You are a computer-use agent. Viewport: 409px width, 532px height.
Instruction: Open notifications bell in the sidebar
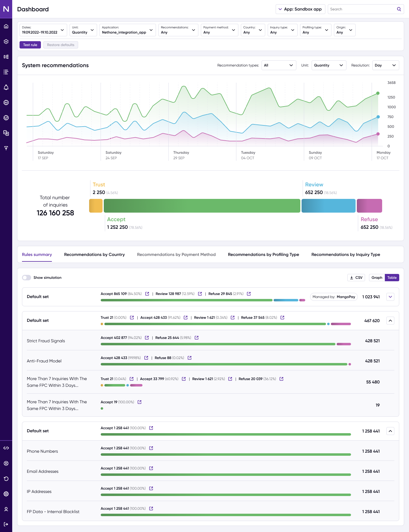[x=6, y=87]
